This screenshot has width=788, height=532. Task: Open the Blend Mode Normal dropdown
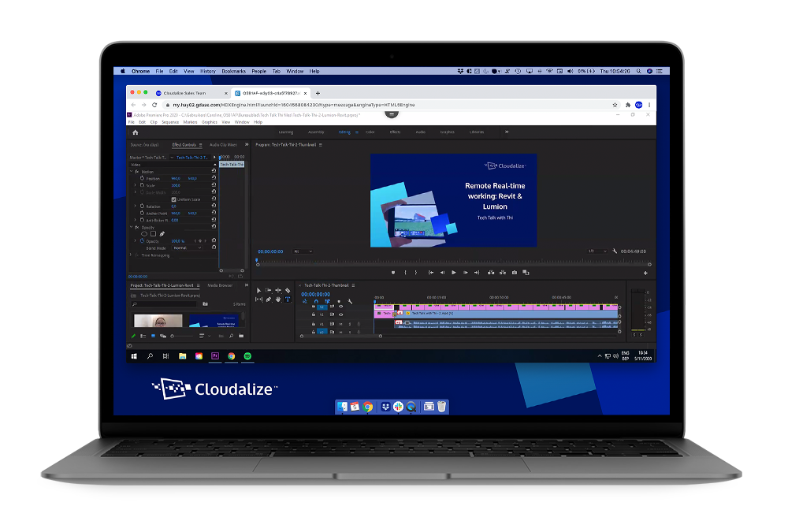coord(188,248)
